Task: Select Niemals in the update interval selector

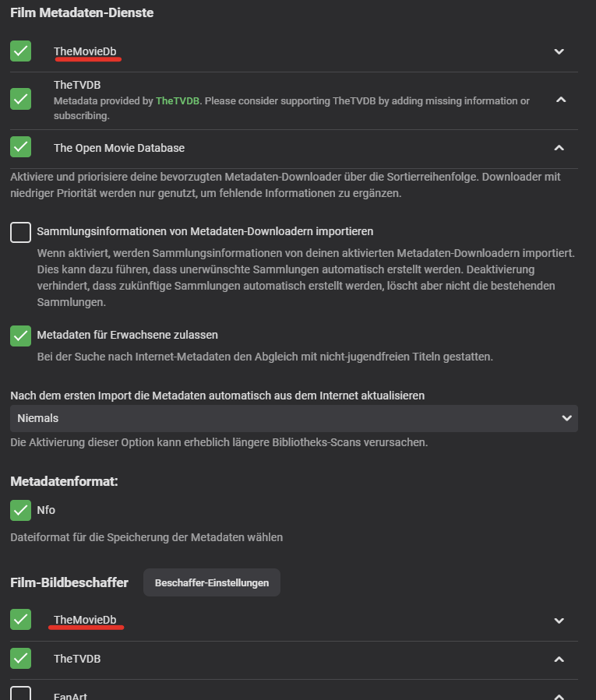Action: coord(294,418)
